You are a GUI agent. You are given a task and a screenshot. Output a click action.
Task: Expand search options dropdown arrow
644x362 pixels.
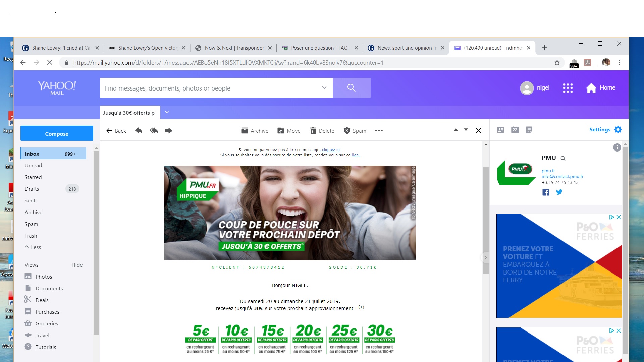(324, 88)
